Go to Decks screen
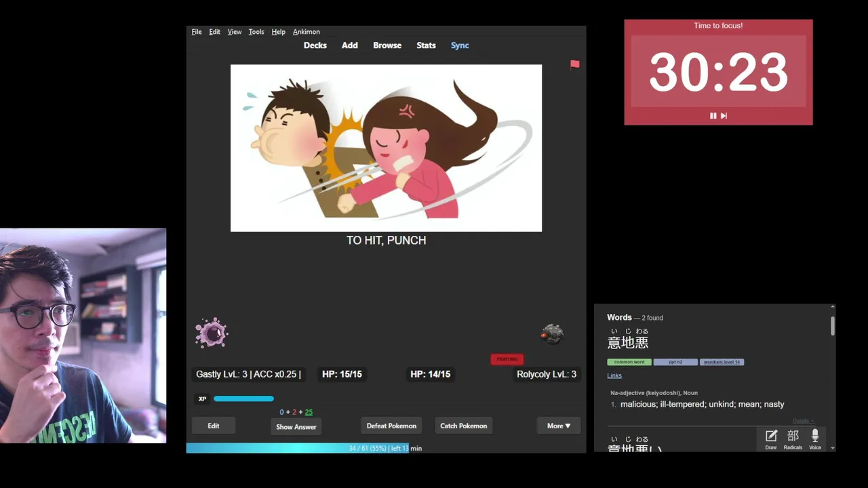 315,45
